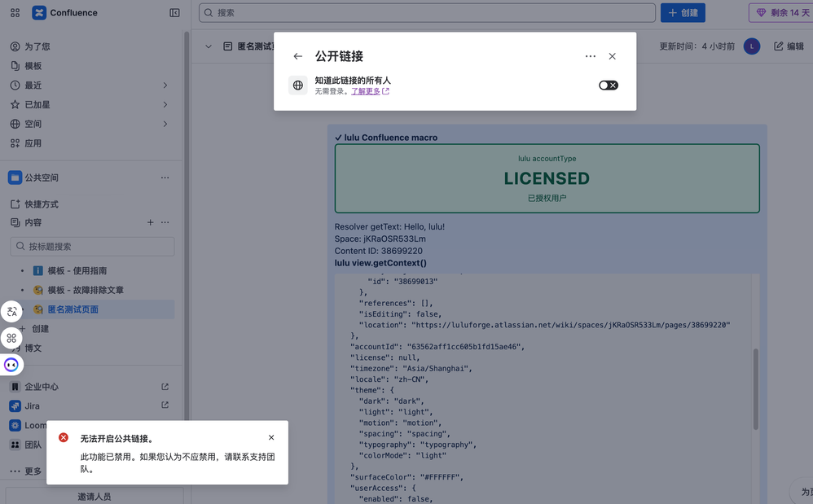
Task: Click the floating apps grid icon
Action: (11, 338)
